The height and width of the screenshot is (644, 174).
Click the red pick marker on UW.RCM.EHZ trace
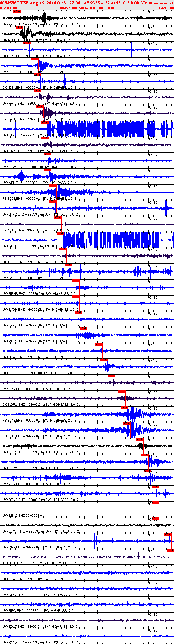(x=61, y=233)
